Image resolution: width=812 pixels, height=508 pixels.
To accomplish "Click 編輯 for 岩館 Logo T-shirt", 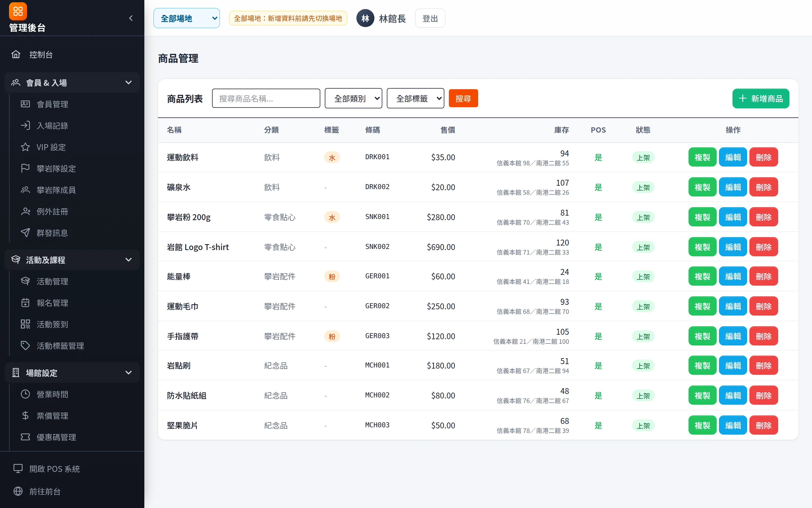I will [733, 247].
